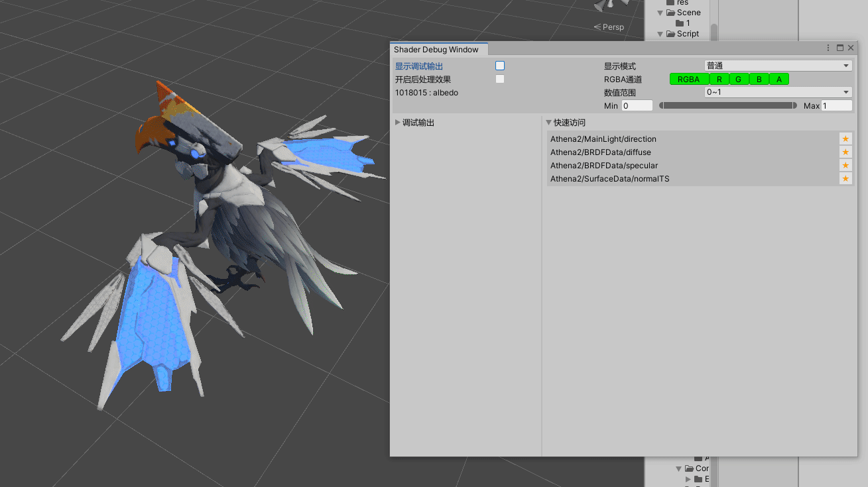
Task: Open the 数值范围 dropdown showing 0~1
Action: [777, 92]
